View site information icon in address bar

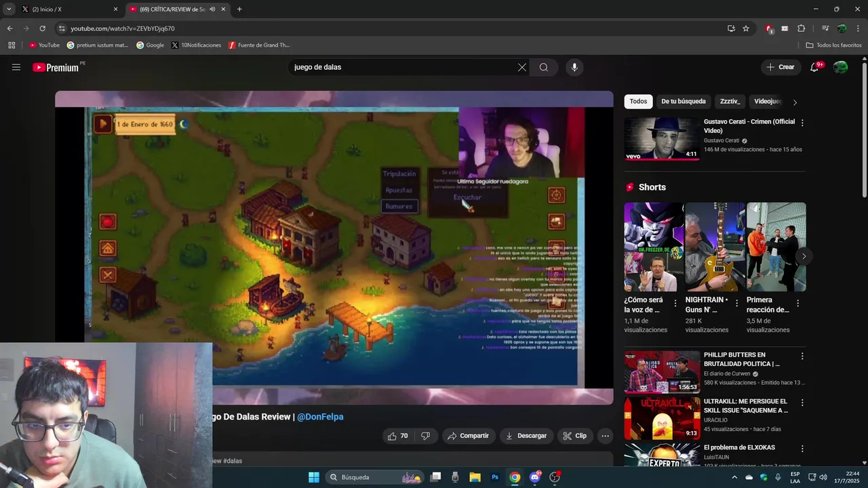[62, 28]
